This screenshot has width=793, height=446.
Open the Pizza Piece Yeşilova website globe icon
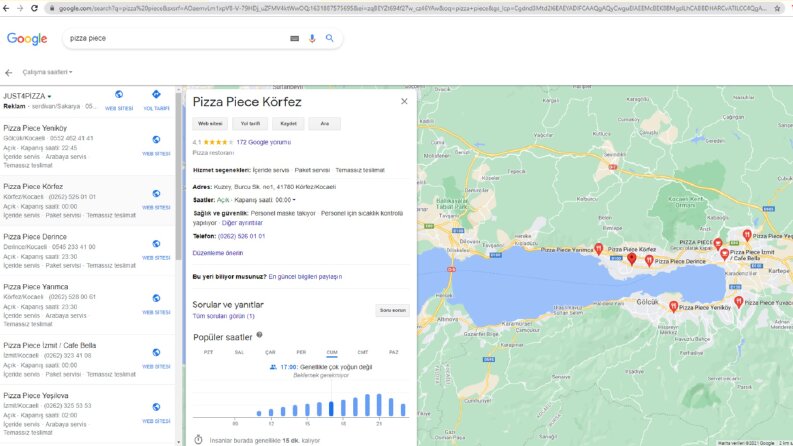click(x=156, y=407)
